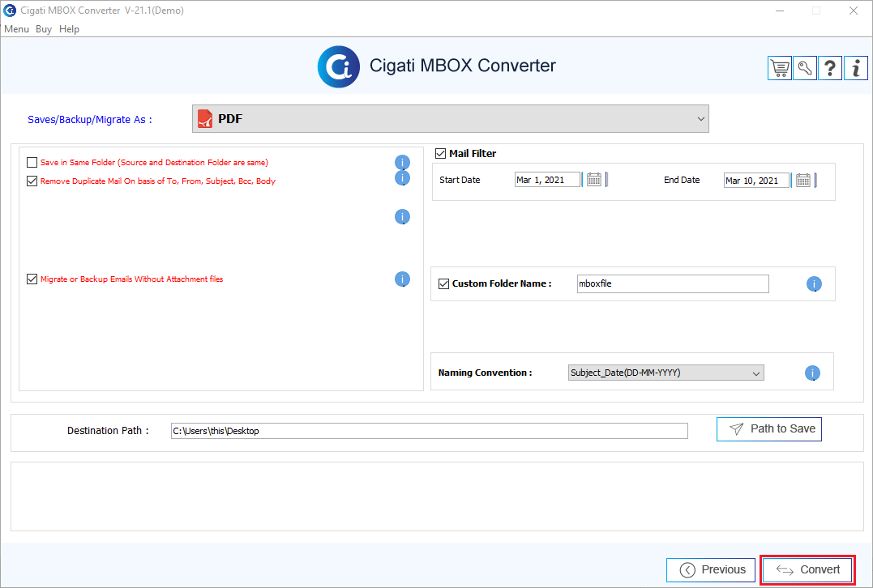873x588 pixels.
Task: Click the standalone info icon in the middle of the left options panel
Action: (403, 217)
